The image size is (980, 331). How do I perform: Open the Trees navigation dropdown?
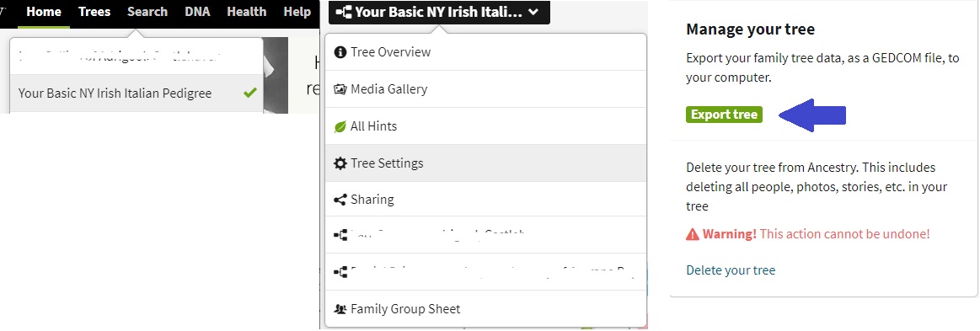click(x=94, y=12)
